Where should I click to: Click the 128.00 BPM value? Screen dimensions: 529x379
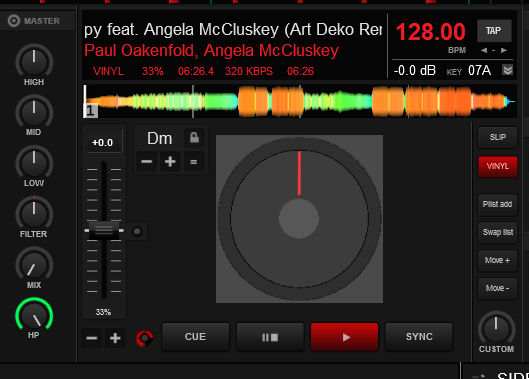pos(431,32)
